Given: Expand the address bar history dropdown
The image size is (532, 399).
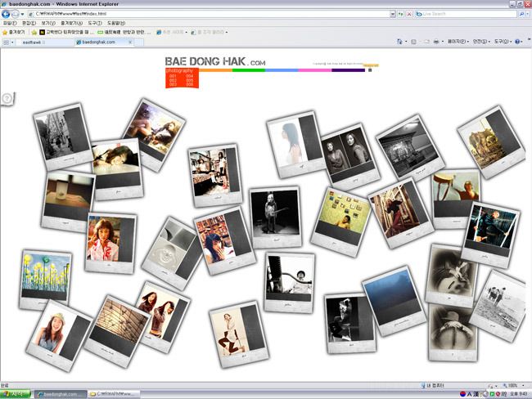Looking at the screenshot, I should [393, 14].
